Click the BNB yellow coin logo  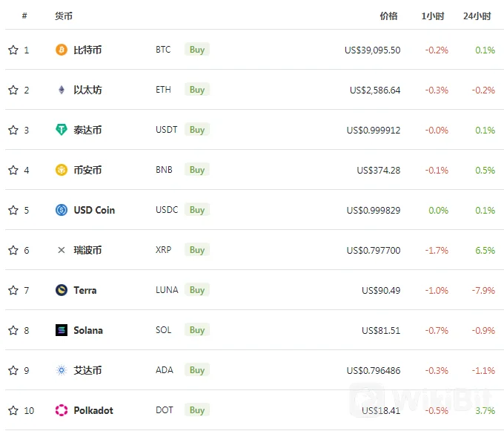[x=62, y=170]
